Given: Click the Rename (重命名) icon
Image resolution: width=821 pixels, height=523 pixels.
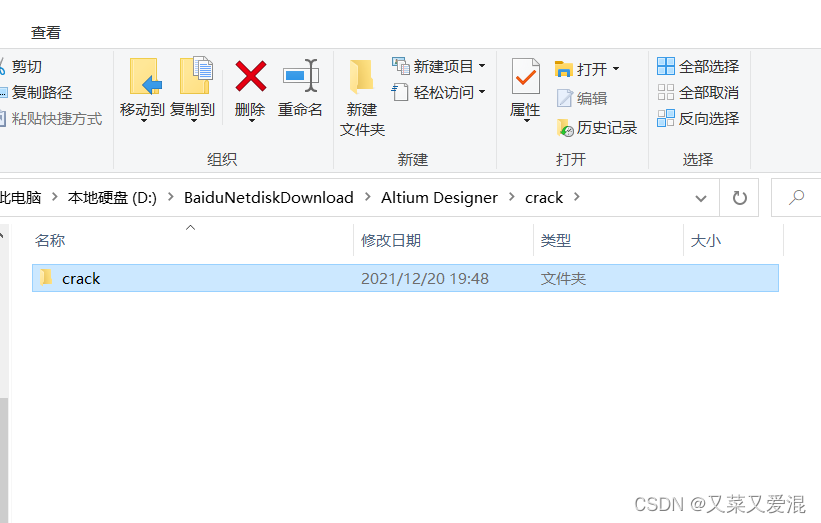Looking at the screenshot, I should click(x=301, y=76).
